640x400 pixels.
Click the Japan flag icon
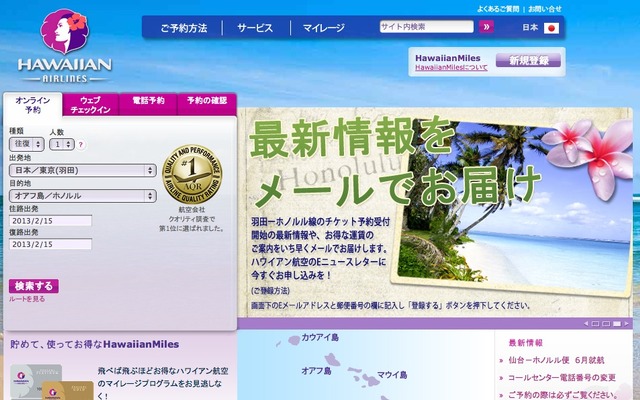pos(551,28)
